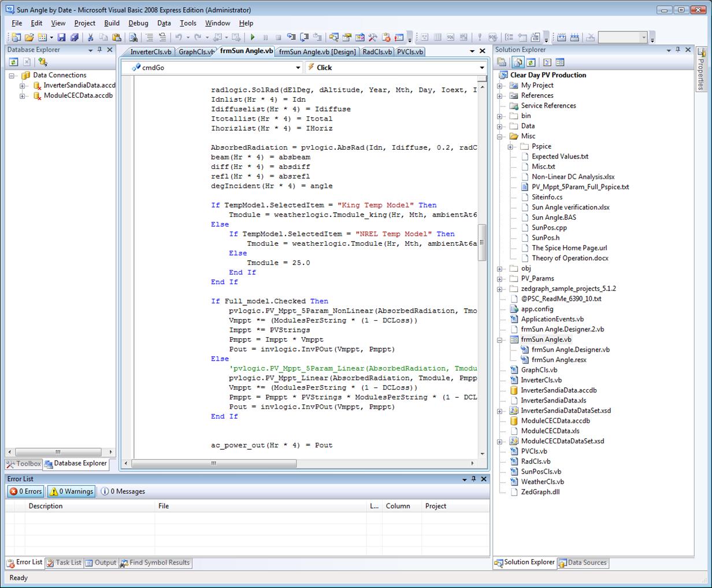Click the View Designer icon in Solution Explorer
This screenshot has height=588, width=712.
(x=559, y=62)
